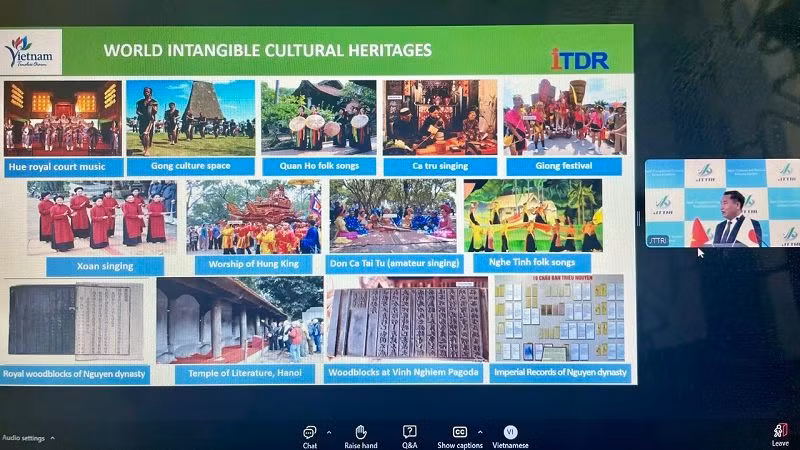
Task: Click the Woodblocks at Vinh Nghiem Pagoda image
Action: [x=406, y=319]
